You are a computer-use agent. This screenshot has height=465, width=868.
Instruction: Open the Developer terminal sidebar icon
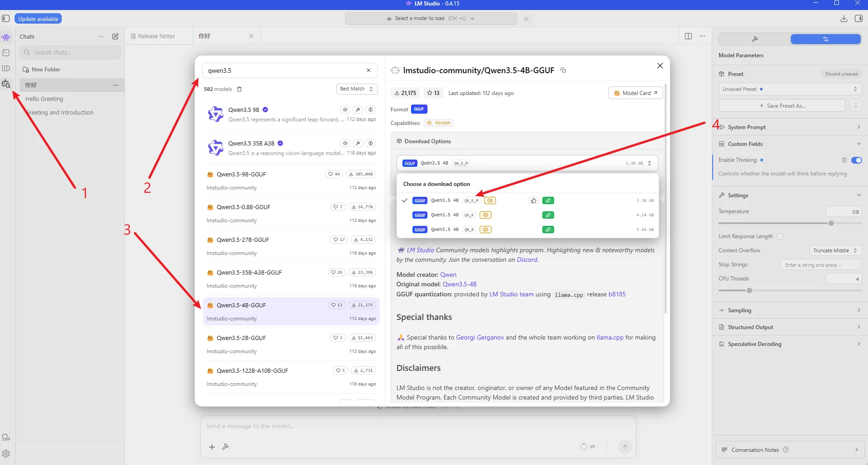(6, 53)
